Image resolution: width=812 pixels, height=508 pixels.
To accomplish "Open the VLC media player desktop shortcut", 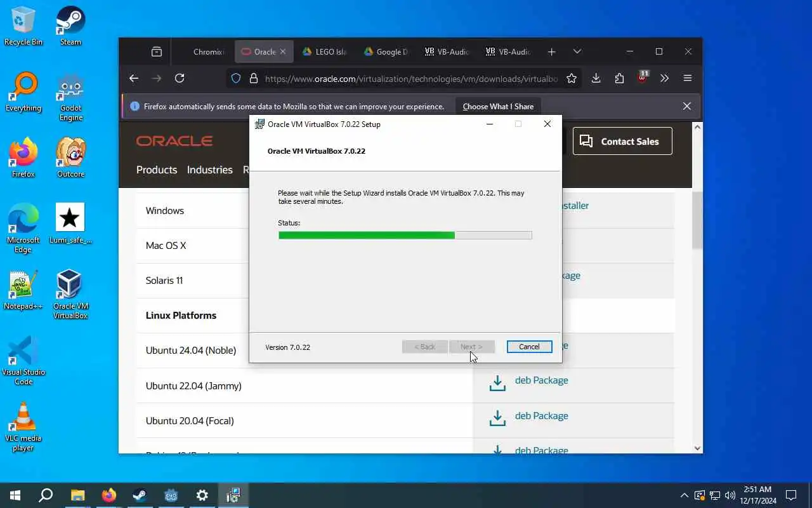I will 23,427.
